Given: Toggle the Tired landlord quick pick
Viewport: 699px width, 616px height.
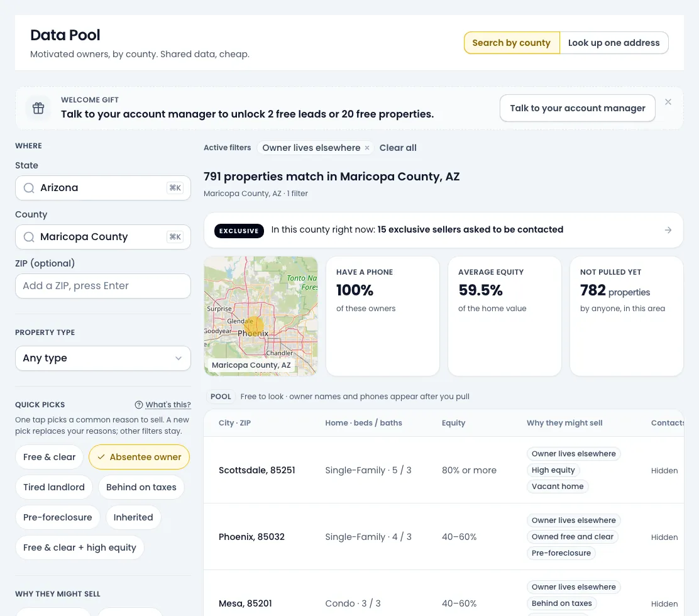Looking at the screenshot, I should click(53, 487).
